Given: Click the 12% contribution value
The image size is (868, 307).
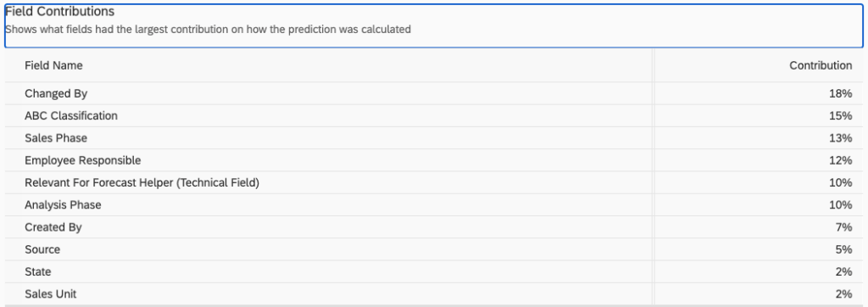Looking at the screenshot, I should pyautogui.click(x=840, y=160).
